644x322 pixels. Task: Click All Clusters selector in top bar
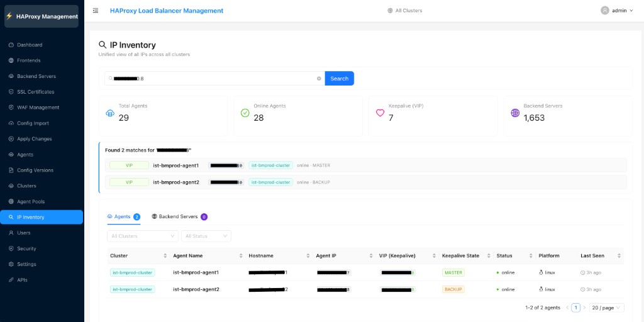click(405, 11)
